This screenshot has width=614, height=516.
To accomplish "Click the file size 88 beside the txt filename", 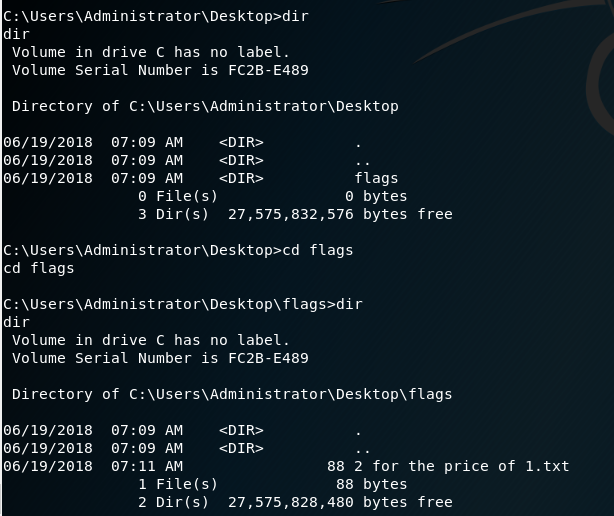I will tap(336, 466).
